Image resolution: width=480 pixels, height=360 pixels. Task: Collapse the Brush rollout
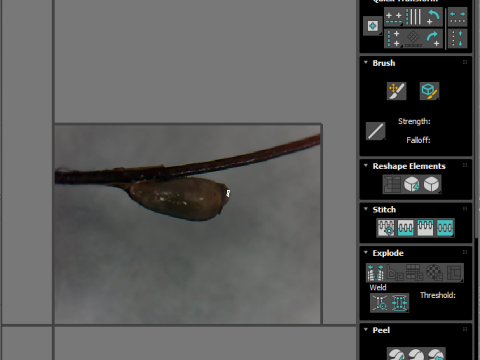click(x=366, y=63)
